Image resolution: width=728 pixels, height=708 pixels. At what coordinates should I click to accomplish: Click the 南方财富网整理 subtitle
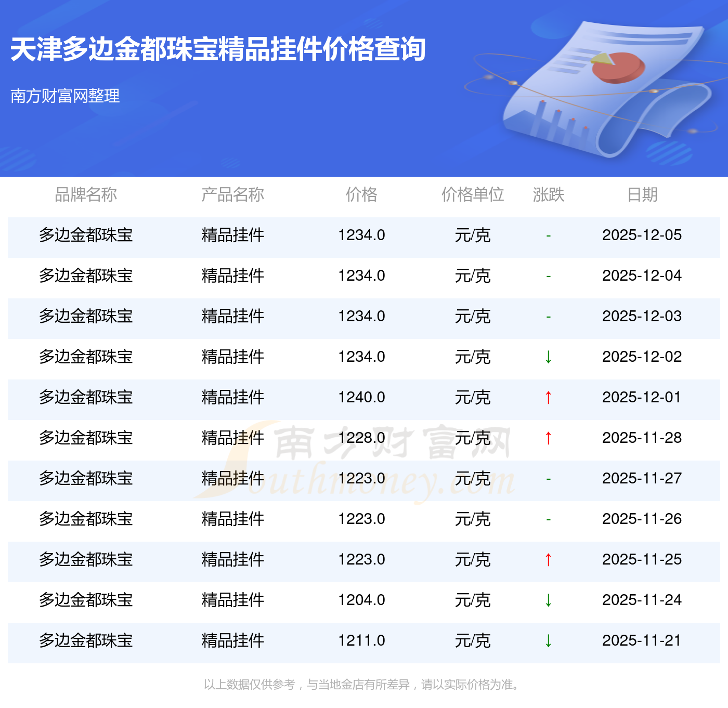pyautogui.click(x=65, y=96)
